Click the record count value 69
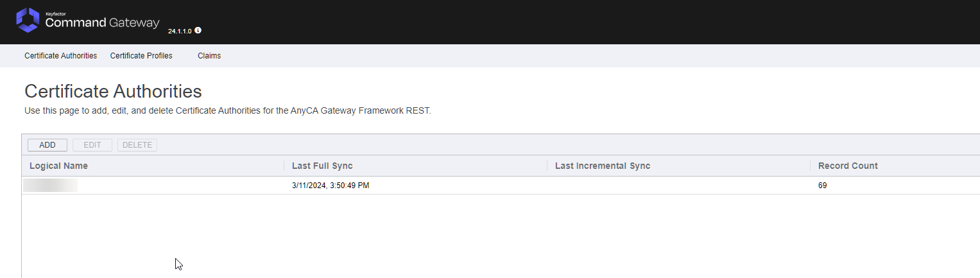980x278 pixels. click(x=823, y=186)
